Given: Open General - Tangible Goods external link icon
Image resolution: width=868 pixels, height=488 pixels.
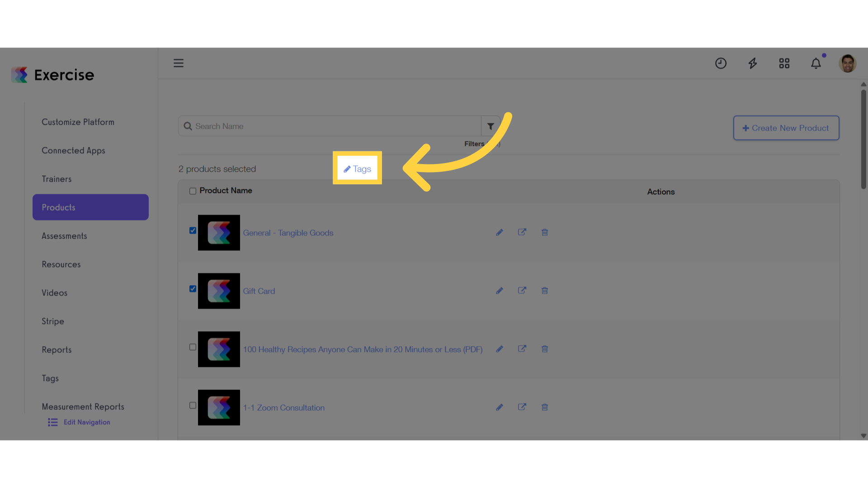Looking at the screenshot, I should pos(522,232).
